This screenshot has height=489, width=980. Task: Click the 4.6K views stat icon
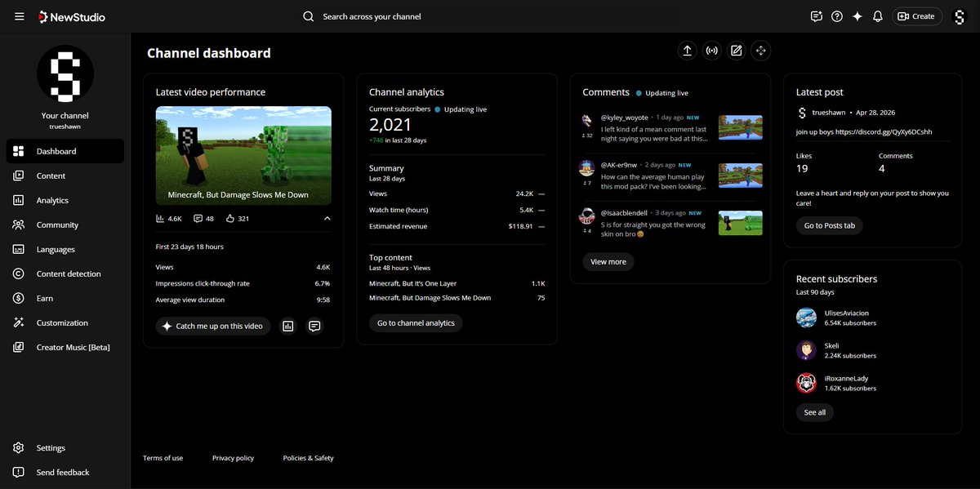tap(161, 219)
